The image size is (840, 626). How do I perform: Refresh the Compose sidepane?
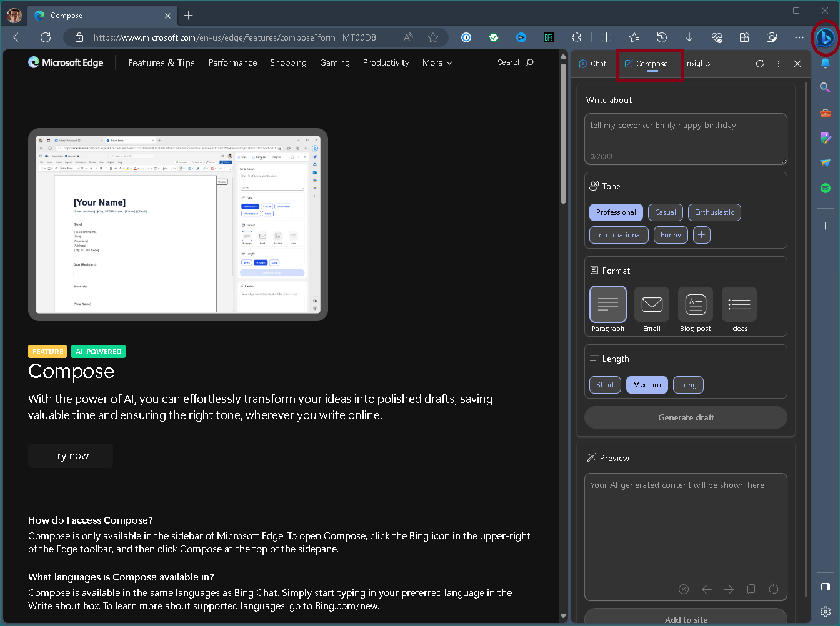pyautogui.click(x=760, y=64)
